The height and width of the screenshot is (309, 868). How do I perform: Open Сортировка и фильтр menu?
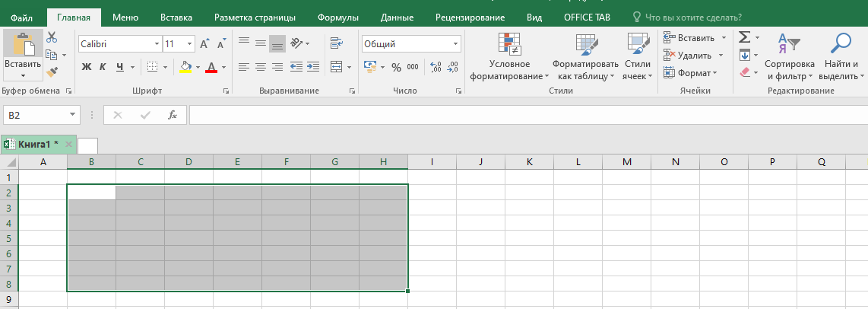(x=790, y=56)
